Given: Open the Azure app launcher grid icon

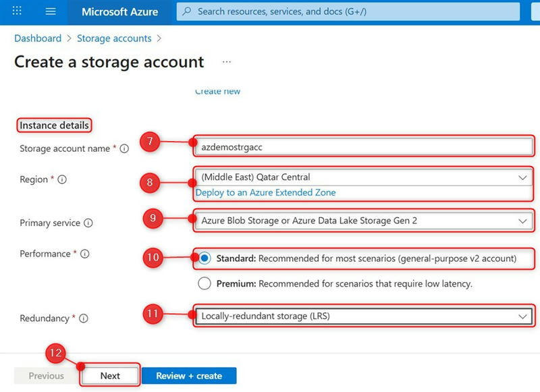Looking at the screenshot, I should click(x=18, y=12).
